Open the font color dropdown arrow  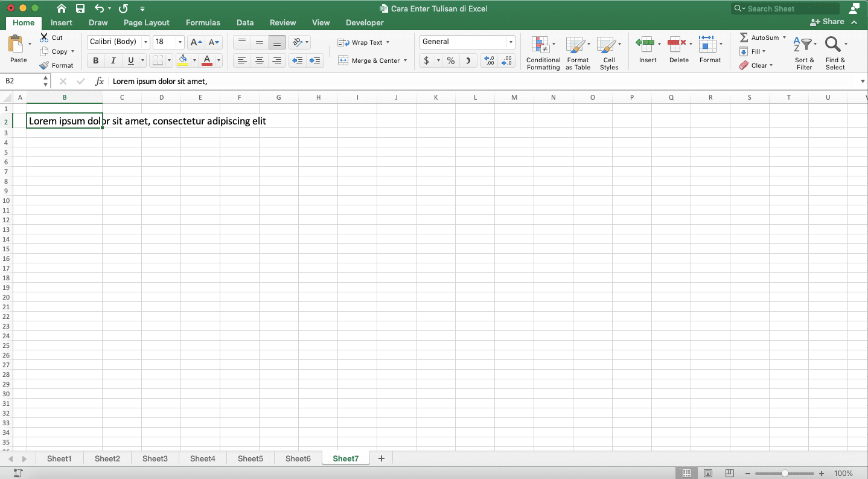(219, 60)
